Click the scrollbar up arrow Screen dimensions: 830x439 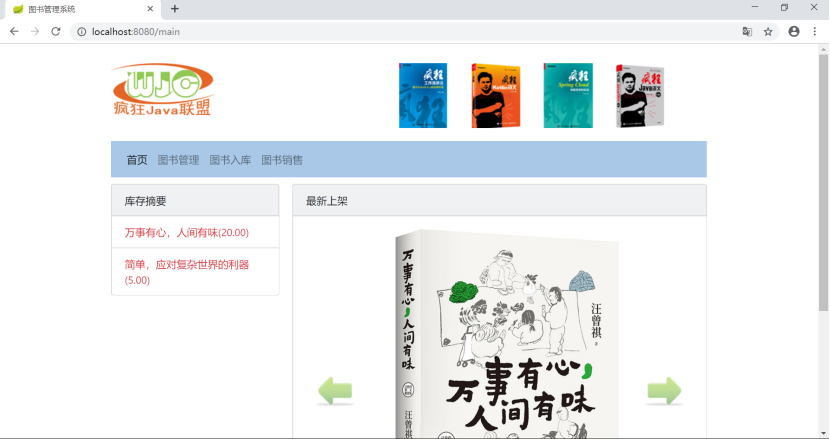(x=823, y=50)
